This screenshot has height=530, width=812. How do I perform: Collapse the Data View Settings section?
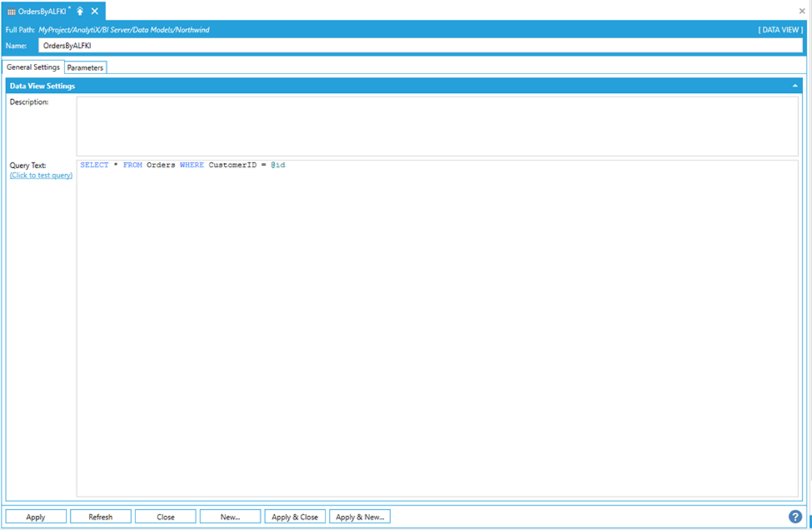[x=794, y=86]
